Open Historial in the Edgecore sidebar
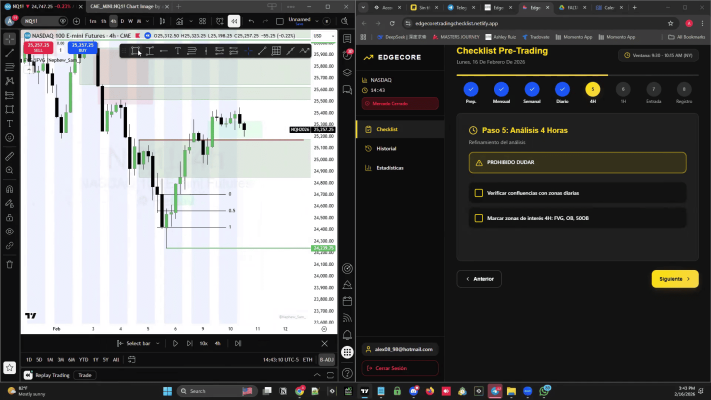Screen dimensions: 711x400 (x=386, y=148)
